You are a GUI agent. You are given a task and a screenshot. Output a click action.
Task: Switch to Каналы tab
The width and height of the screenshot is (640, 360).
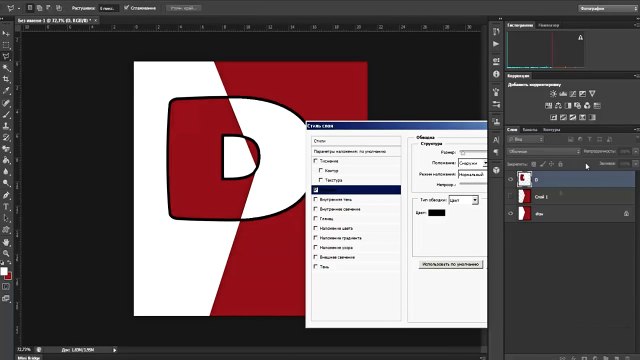(x=530, y=130)
